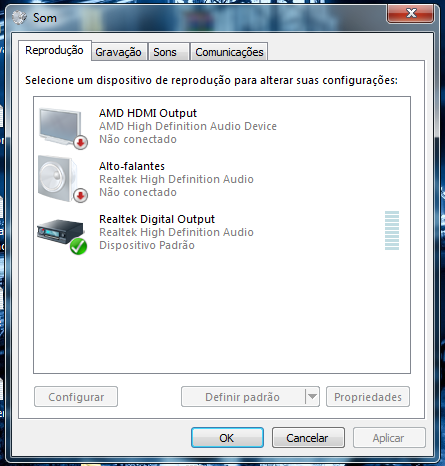Select the Realtek Digital Output receiver icon
Image resolution: width=445 pixels, height=466 pixels.
[60, 231]
